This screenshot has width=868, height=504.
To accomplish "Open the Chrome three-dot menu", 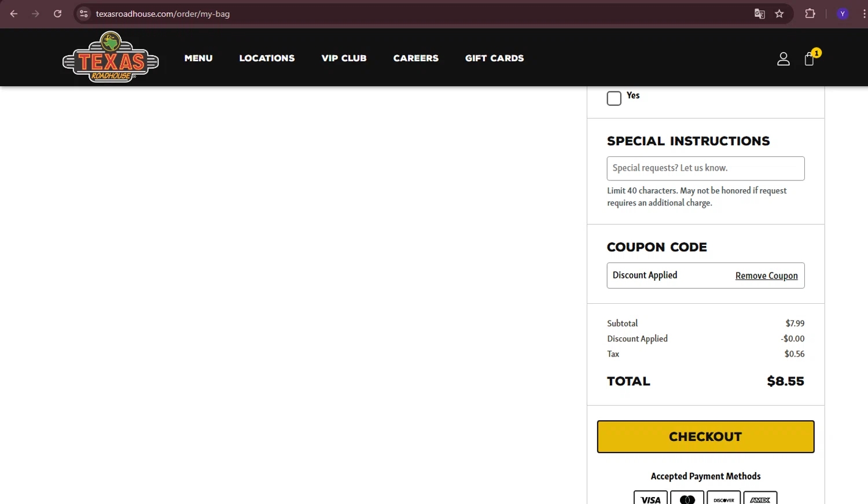I will pyautogui.click(x=863, y=13).
